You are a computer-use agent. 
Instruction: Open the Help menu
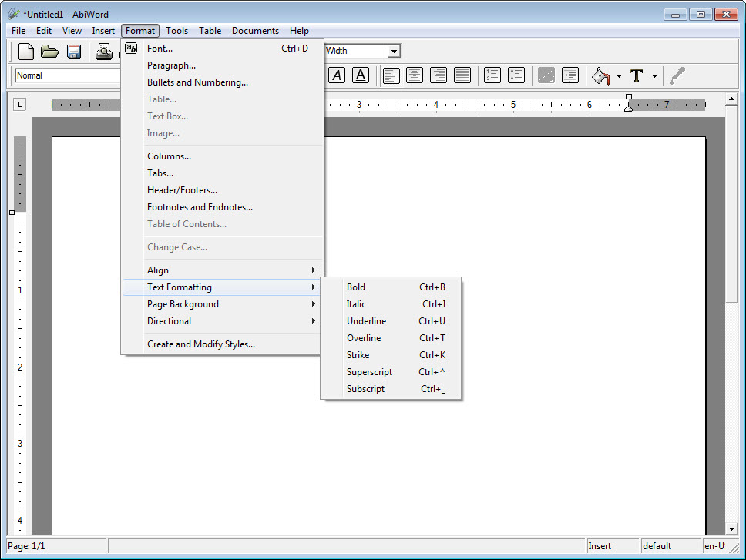click(299, 31)
